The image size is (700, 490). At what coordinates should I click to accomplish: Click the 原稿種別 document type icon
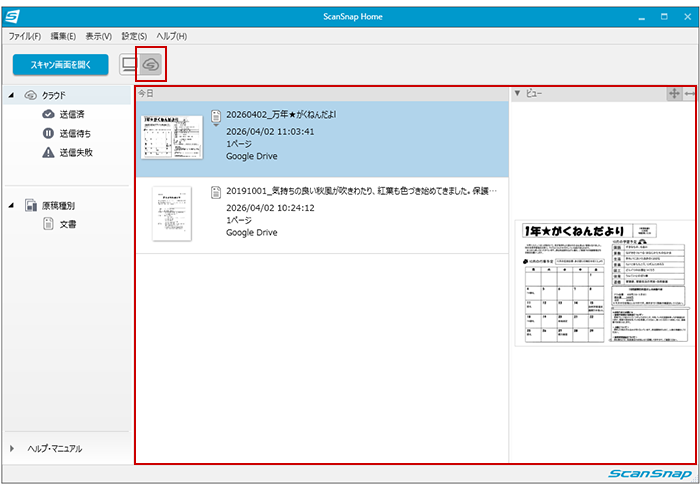(31, 205)
